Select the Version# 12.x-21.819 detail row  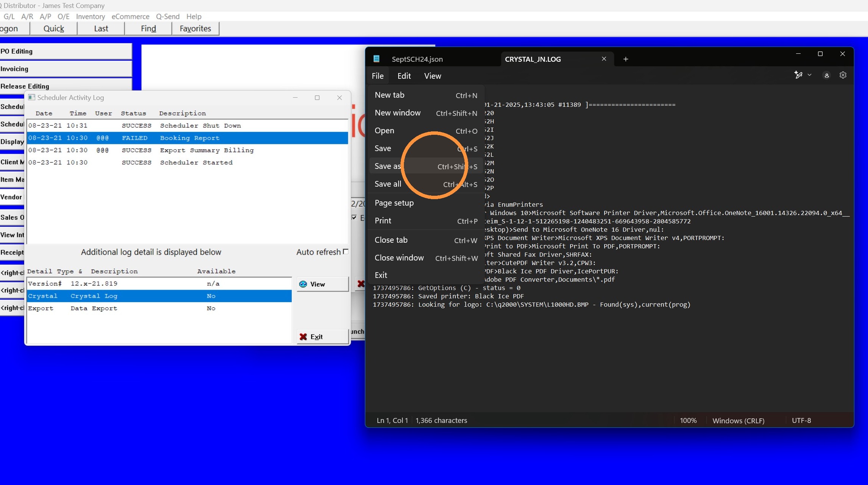tap(159, 284)
